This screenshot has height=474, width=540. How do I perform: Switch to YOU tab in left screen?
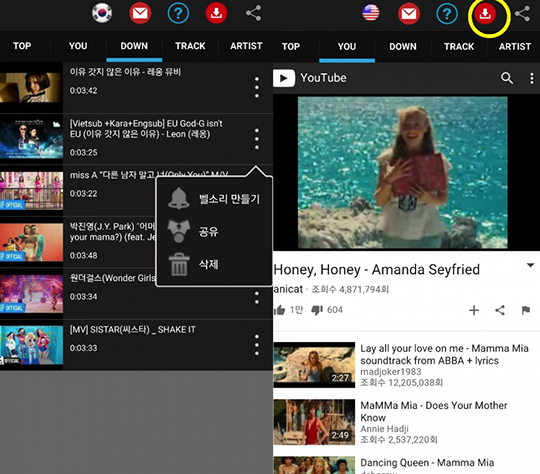(78, 46)
